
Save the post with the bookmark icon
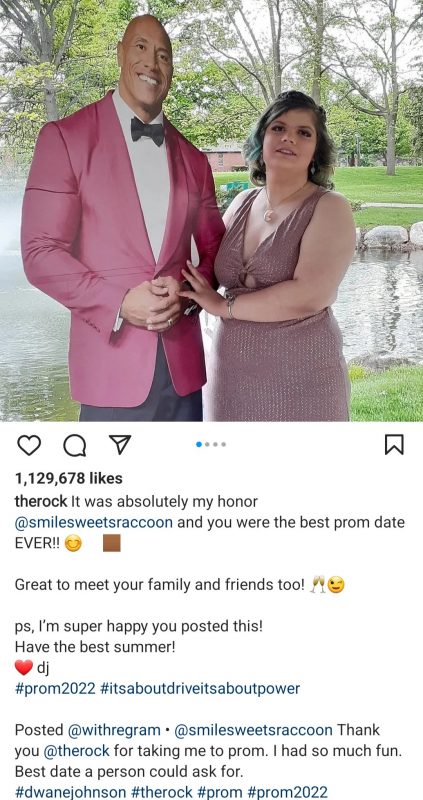tap(394, 444)
